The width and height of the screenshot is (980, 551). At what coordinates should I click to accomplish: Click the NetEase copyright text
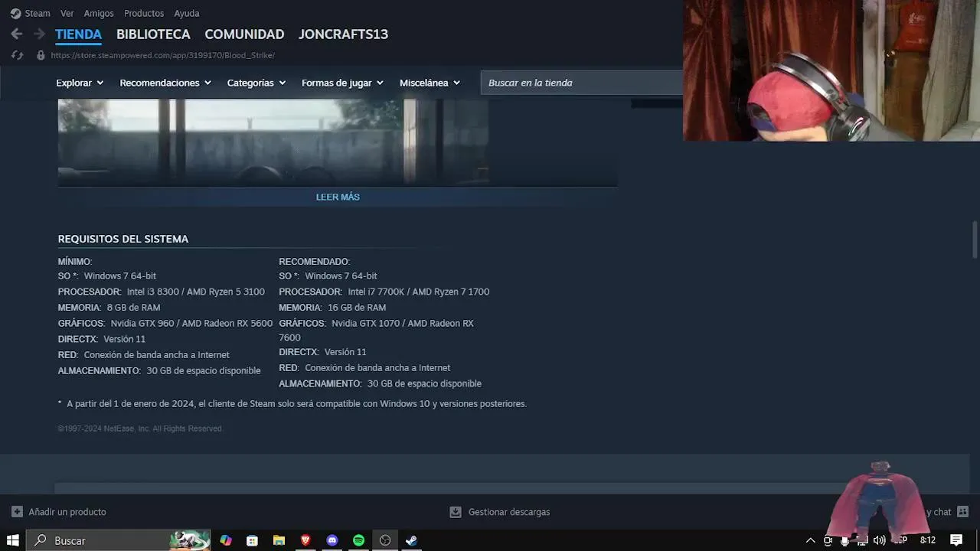pos(140,429)
